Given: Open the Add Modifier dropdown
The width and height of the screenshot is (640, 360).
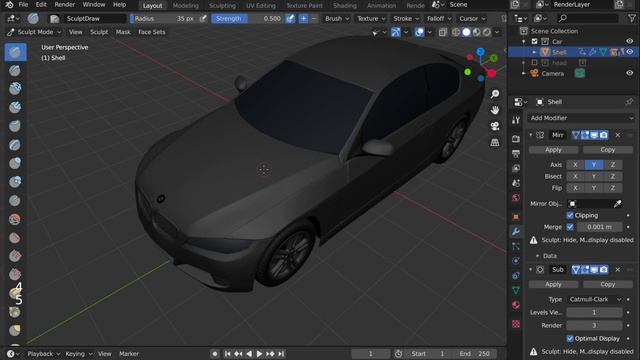Looking at the screenshot, I should [581, 118].
